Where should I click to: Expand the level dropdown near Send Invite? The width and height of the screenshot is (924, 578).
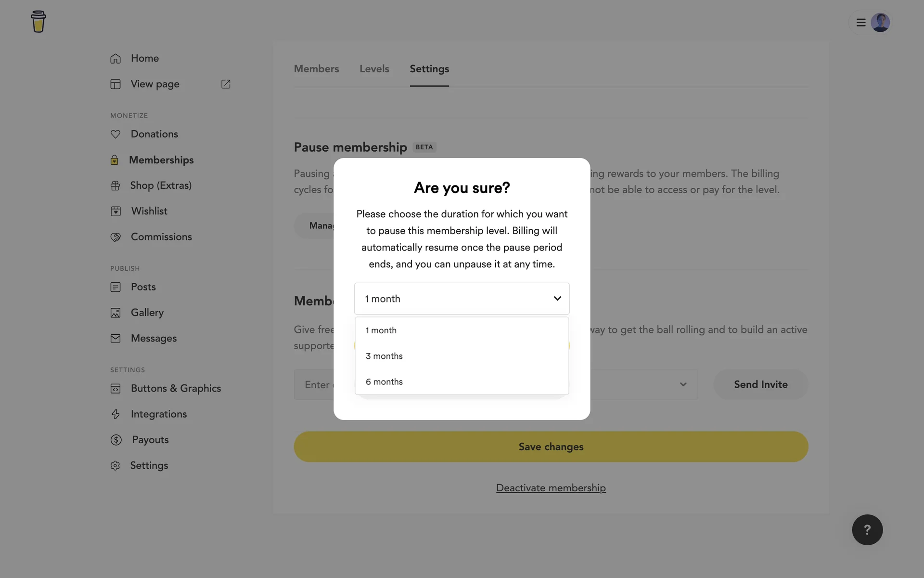(x=683, y=384)
